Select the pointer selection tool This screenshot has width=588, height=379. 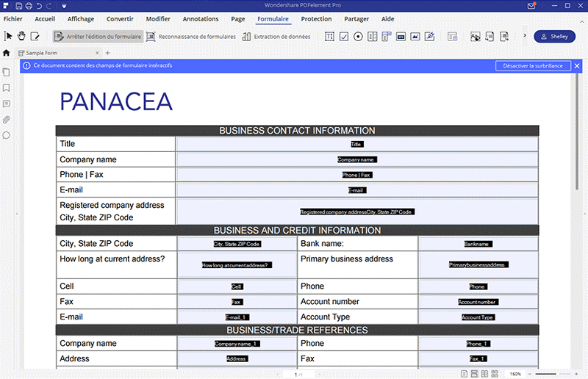[x=8, y=37]
